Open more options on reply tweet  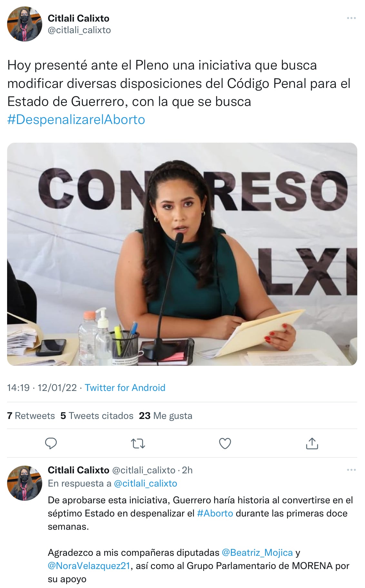pyautogui.click(x=351, y=470)
